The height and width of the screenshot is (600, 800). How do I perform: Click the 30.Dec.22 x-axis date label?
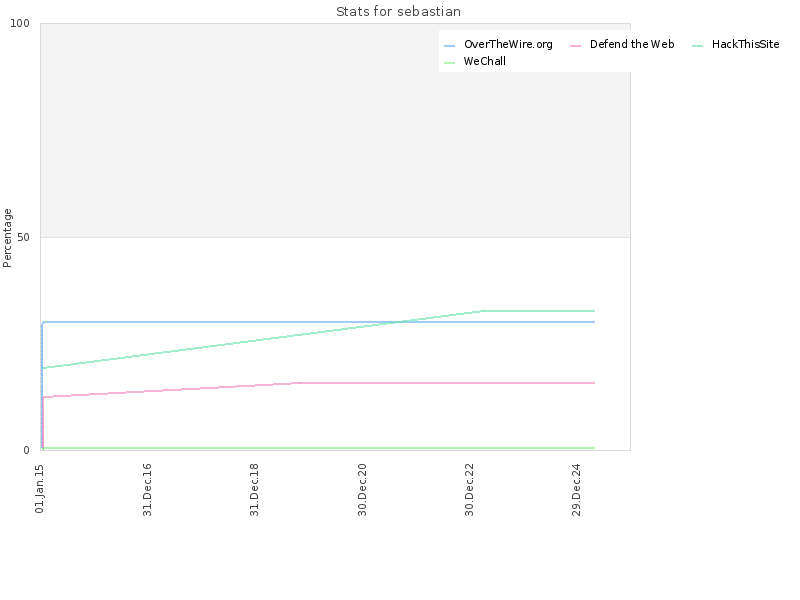(469, 490)
